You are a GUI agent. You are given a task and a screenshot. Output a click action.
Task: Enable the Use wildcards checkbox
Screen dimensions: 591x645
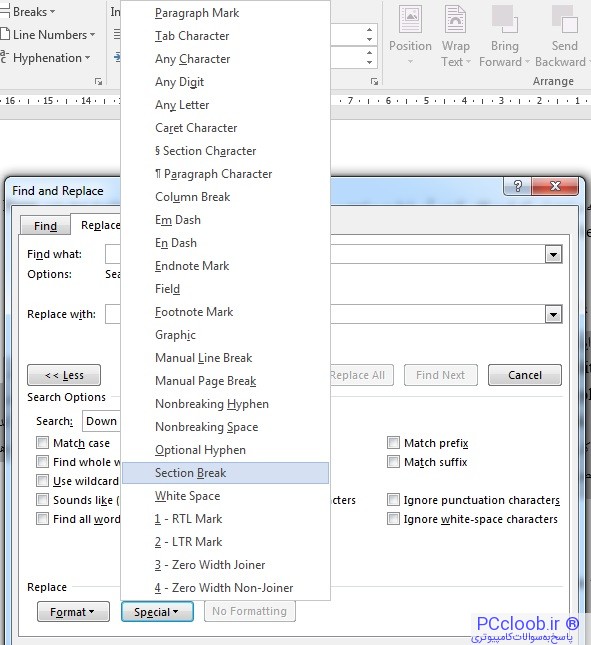[42, 481]
